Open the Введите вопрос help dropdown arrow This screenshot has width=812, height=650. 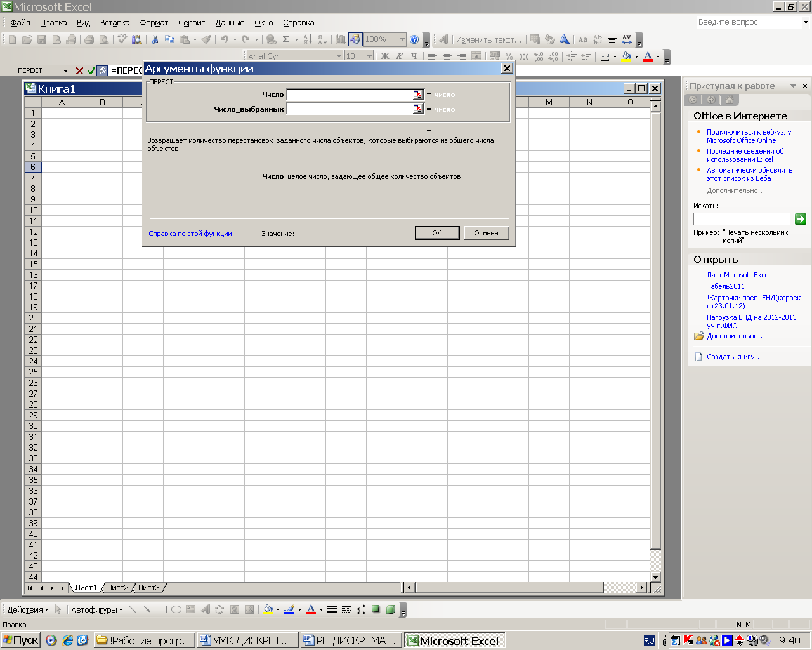coord(806,22)
